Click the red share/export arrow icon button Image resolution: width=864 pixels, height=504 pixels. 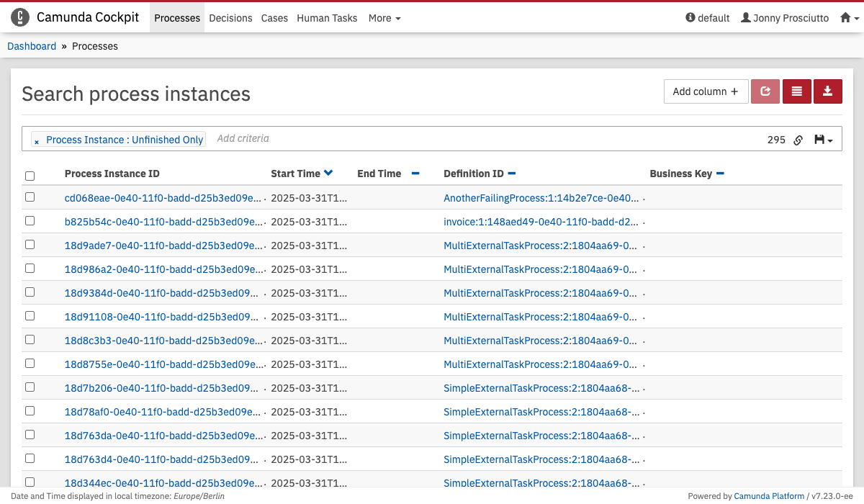(x=765, y=91)
